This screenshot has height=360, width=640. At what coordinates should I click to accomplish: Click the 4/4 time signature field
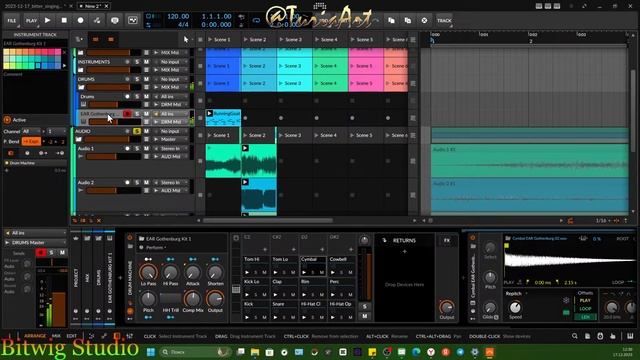click(183, 24)
